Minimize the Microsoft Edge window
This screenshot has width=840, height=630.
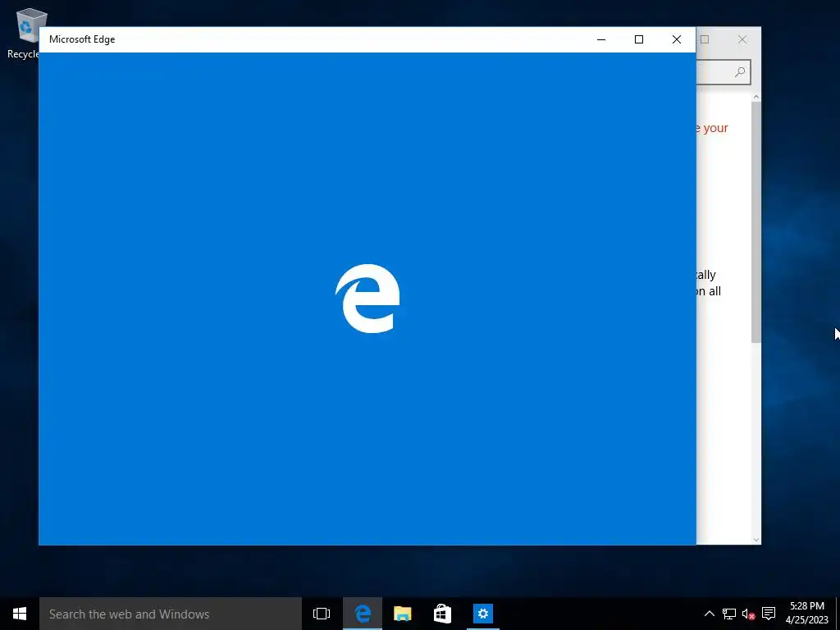(601, 39)
